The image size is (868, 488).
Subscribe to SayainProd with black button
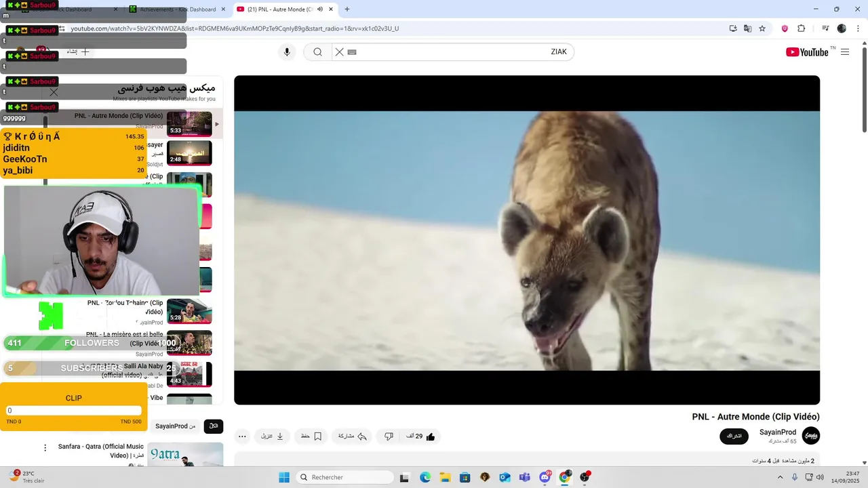(734, 436)
